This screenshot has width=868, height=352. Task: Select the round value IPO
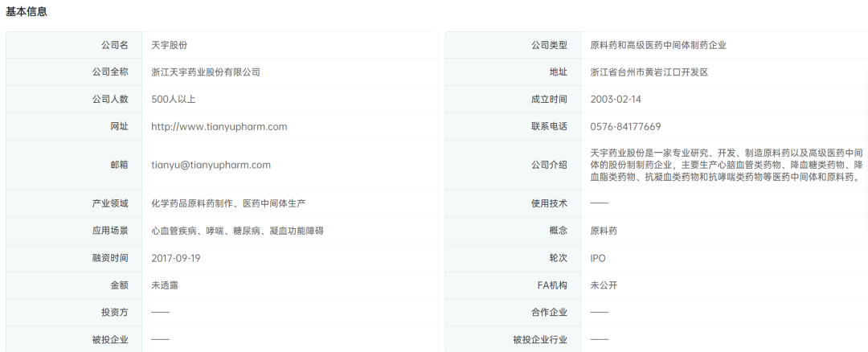(x=598, y=259)
